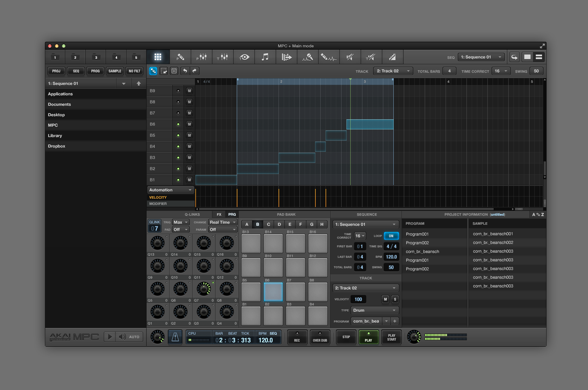Viewport: 588px width, 390px height.
Task: Open Program Edit mode pencil icon
Action: click(180, 57)
